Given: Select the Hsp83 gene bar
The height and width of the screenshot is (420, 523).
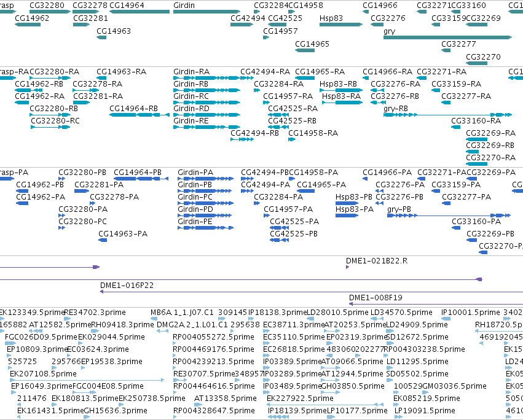Looking at the screenshot, I should click(x=341, y=25).
